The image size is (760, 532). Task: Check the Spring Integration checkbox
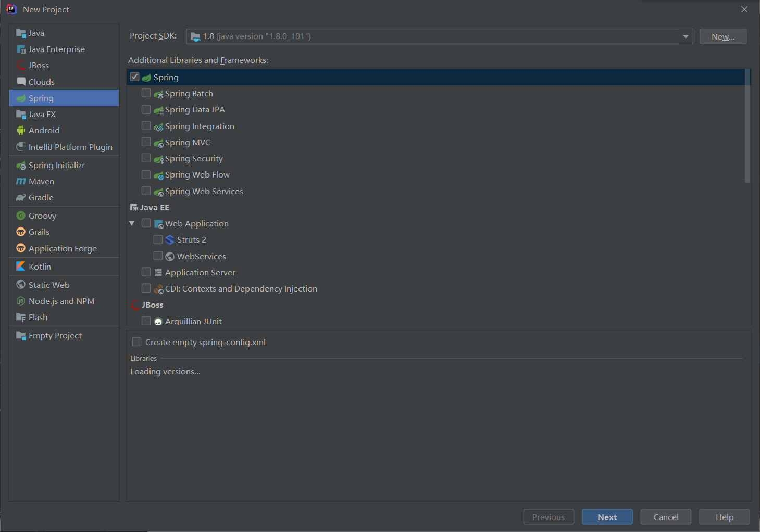[x=146, y=126]
